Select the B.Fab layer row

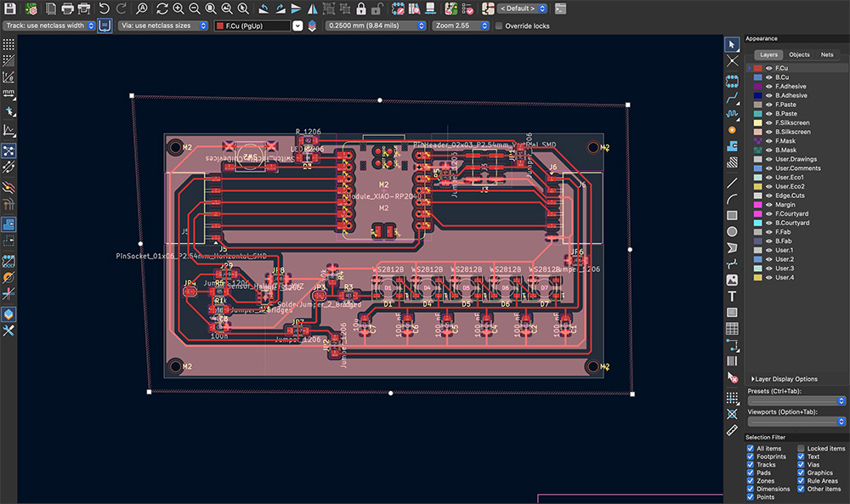[796, 241]
